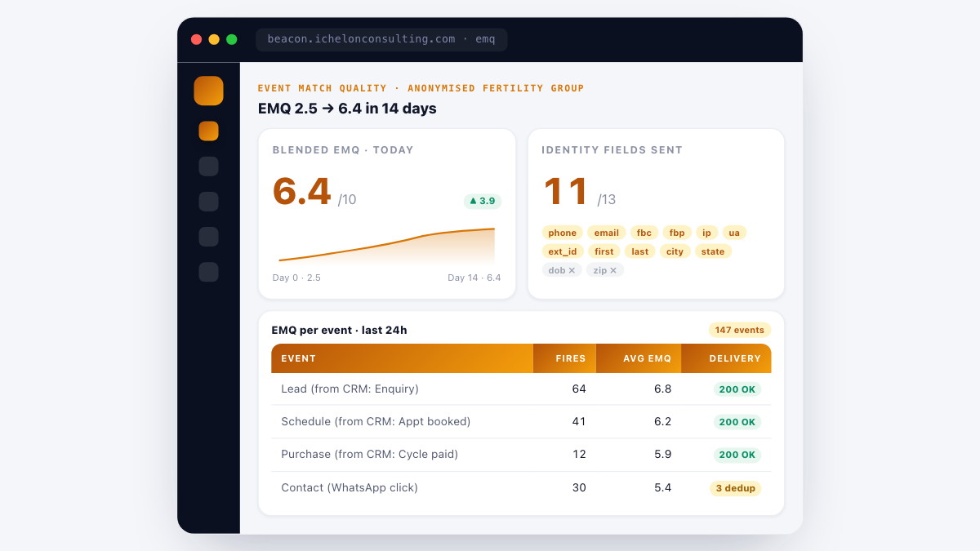Click the EMQ per event · last 24h title
The width and height of the screenshot is (980, 551).
339,330
